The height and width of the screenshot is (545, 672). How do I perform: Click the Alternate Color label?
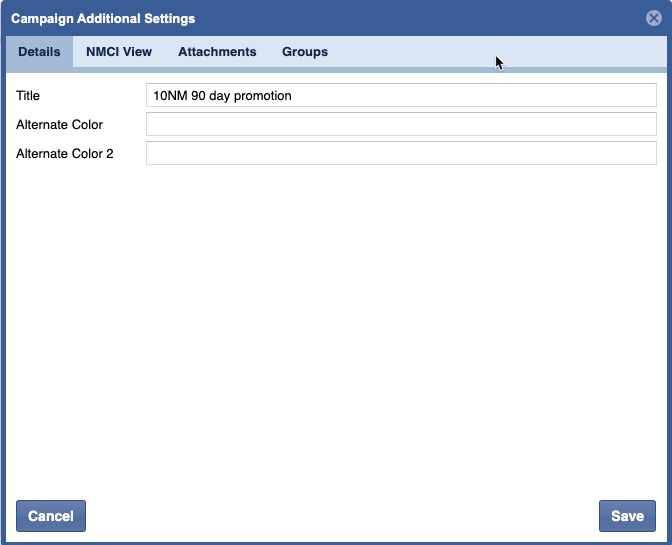[x=59, y=125]
